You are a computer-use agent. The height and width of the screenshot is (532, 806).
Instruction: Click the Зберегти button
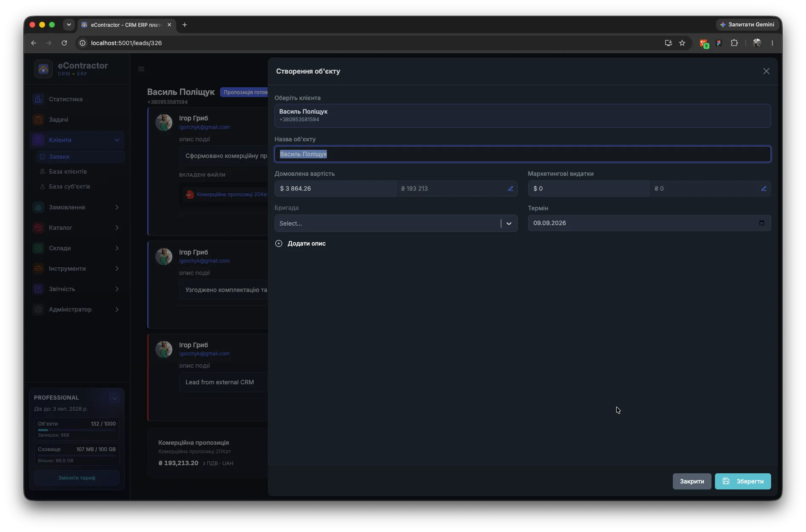pos(743,481)
